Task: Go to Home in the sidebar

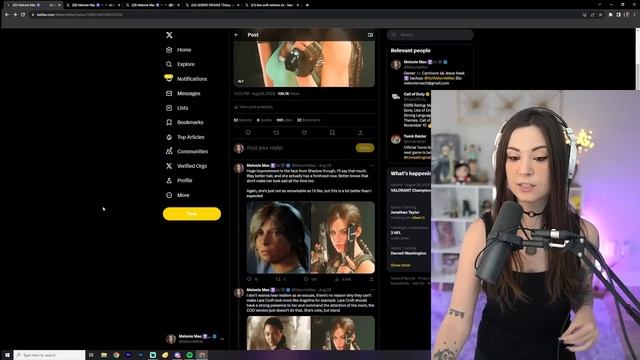Action: pyautogui.click(x=179, y=50)
